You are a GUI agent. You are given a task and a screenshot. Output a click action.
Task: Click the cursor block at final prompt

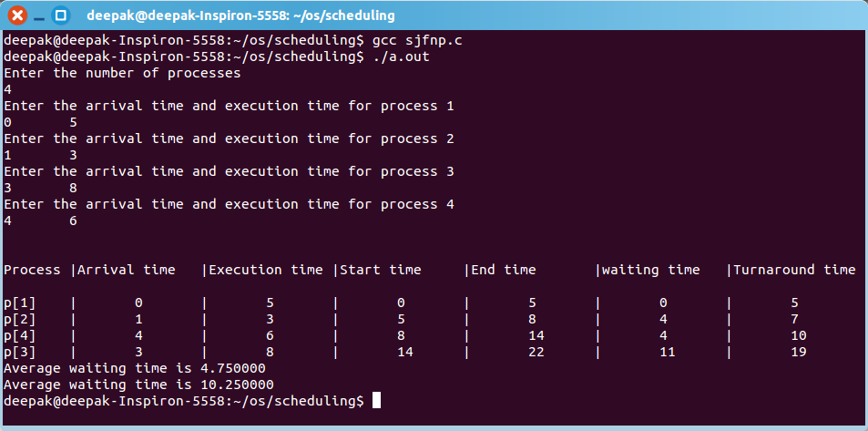point(376,400)
